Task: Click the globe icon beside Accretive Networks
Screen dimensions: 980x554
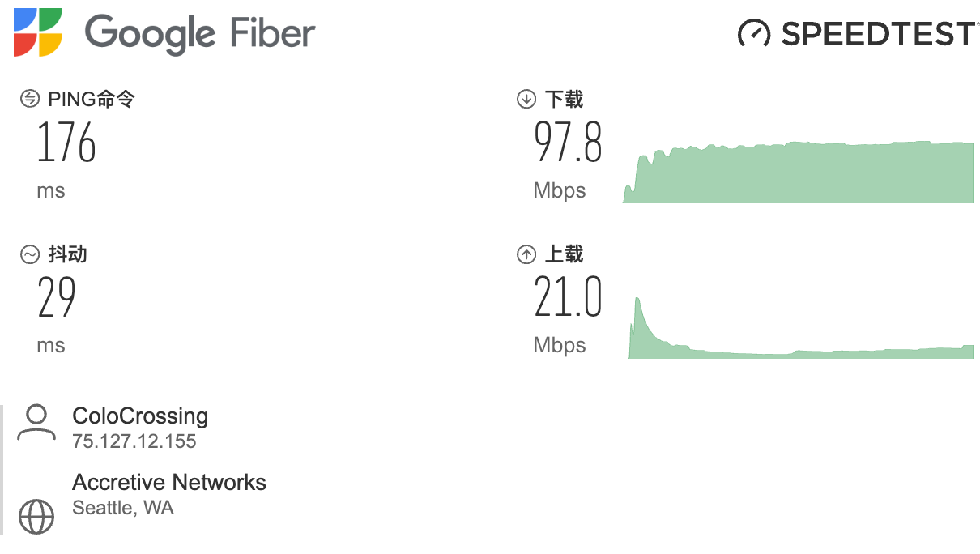Action: click(x=36, y=515)
